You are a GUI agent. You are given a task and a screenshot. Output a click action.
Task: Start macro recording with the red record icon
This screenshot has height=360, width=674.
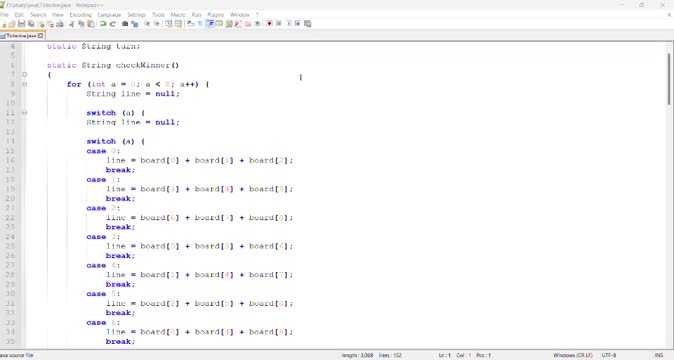click(269, 24)
